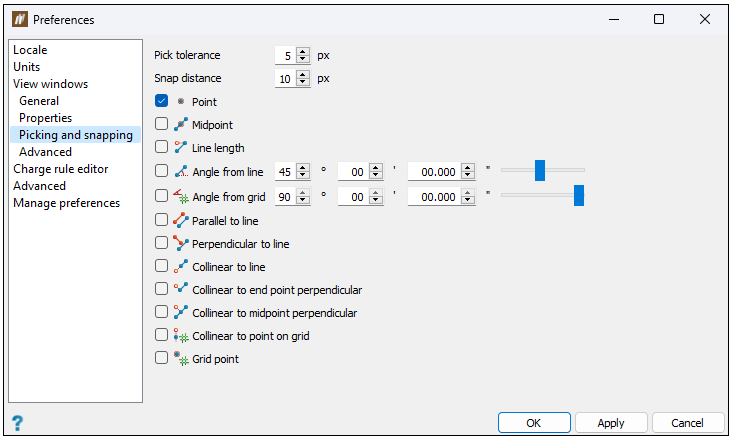This screenshot has width=734, height=440.
Task: Select Charge rule editor in the tree
Action: point(61,169)
